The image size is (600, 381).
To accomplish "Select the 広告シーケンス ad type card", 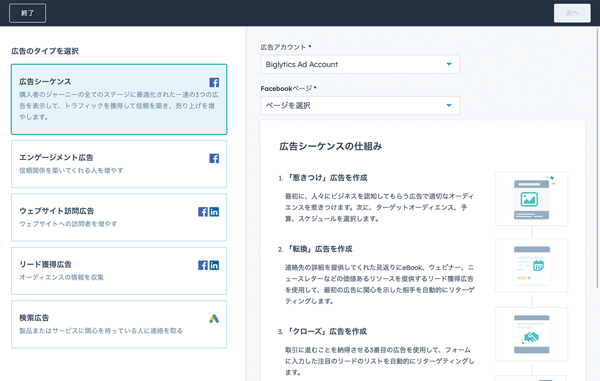I will click(119, 99).
